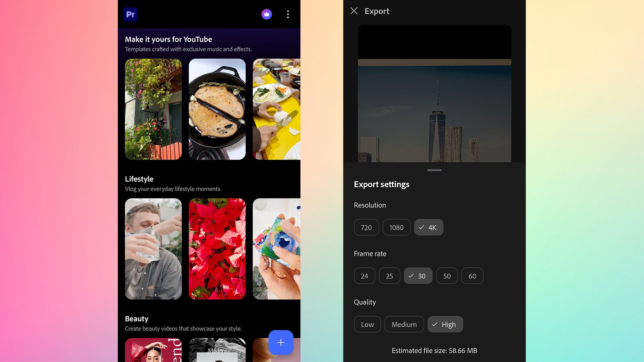Set quality to High
644x362 pixels.
pyautogui.click(x=445, y=324)
